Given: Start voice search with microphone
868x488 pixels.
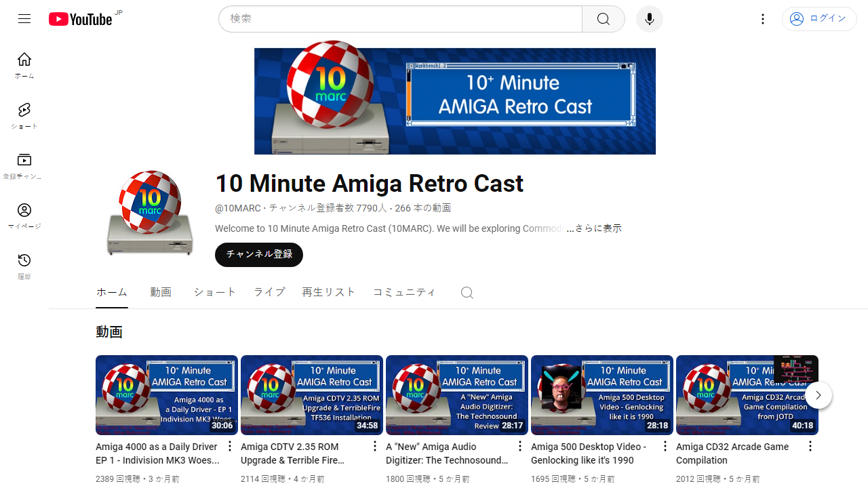Looking at the screenshot, I should [650, 19].
